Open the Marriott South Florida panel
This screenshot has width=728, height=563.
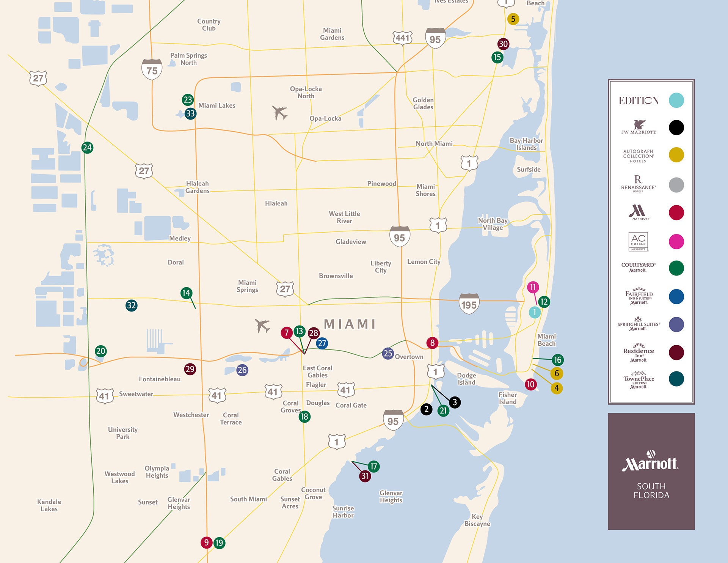click(651, 472)
